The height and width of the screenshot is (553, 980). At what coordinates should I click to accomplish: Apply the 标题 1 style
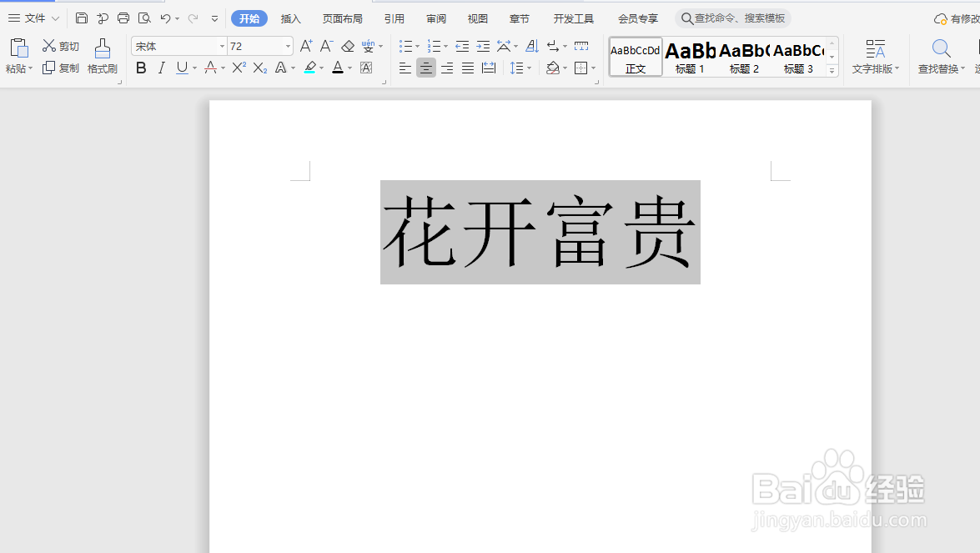point(690,57)
